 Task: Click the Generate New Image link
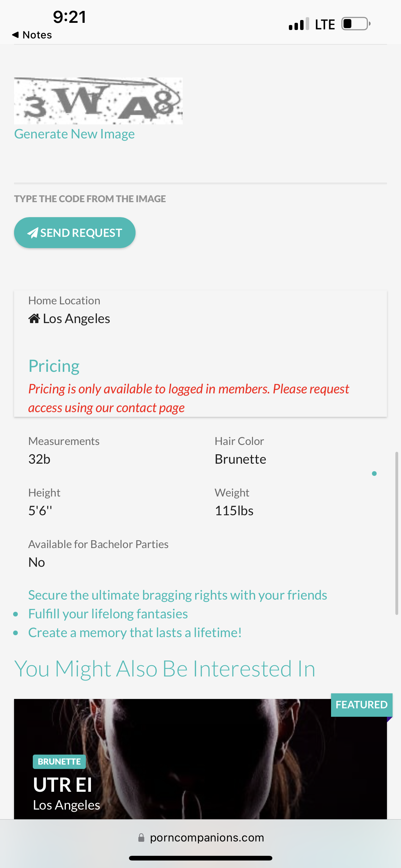tap(74, 134)
